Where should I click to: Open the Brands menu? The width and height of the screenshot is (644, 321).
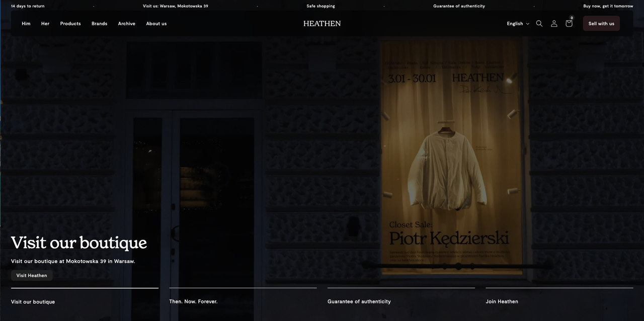(x=99, y=24)
